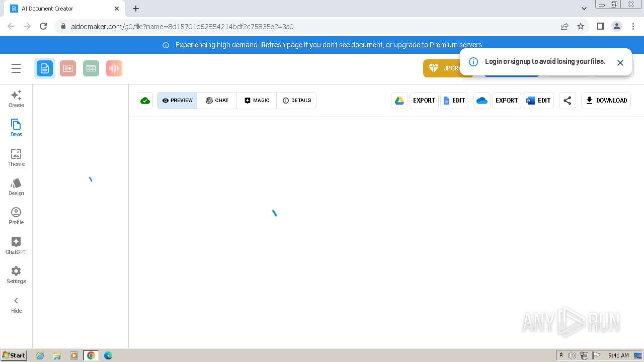Select the green spreadsheet type icon

[x=91, y=68]
